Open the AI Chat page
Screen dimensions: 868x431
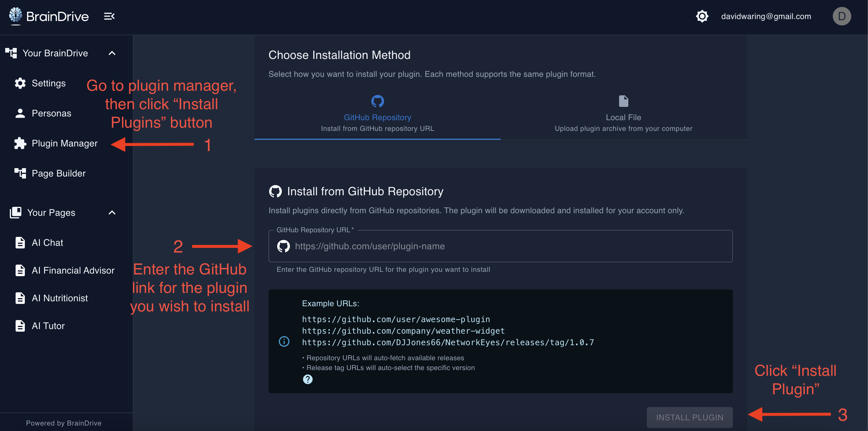(47, 243)
